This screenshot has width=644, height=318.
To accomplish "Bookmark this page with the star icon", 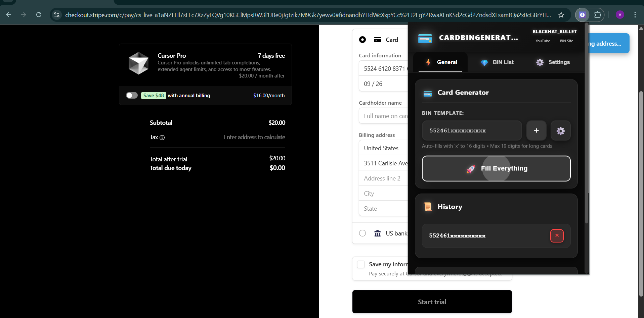I will [561, 15].
